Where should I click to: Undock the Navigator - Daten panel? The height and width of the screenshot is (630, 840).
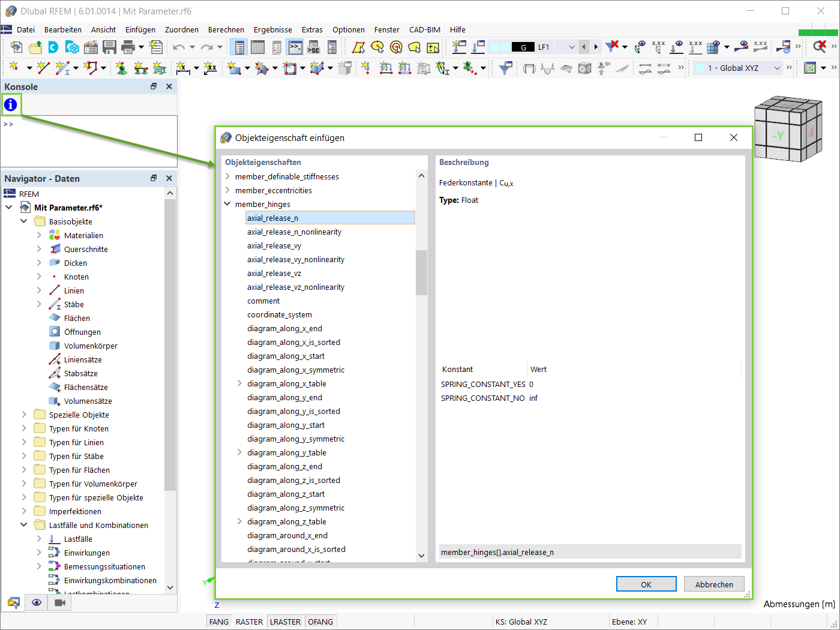tap(154, 178)
